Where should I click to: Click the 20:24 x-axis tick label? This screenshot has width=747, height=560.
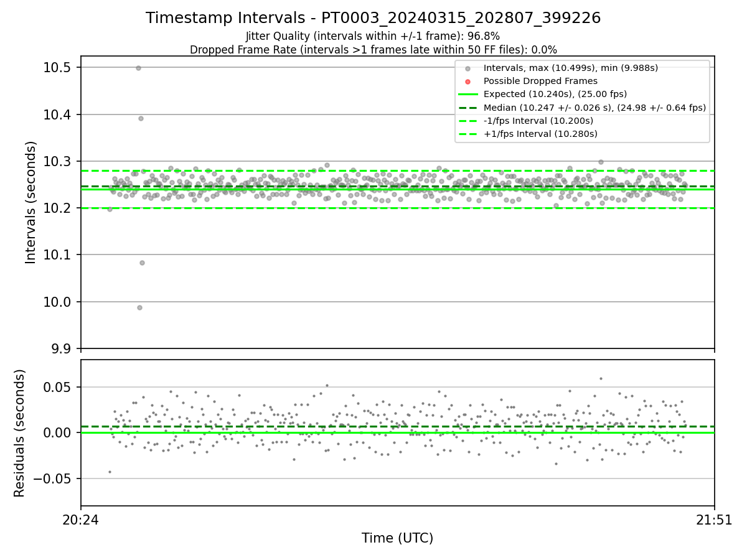point(81,520)
